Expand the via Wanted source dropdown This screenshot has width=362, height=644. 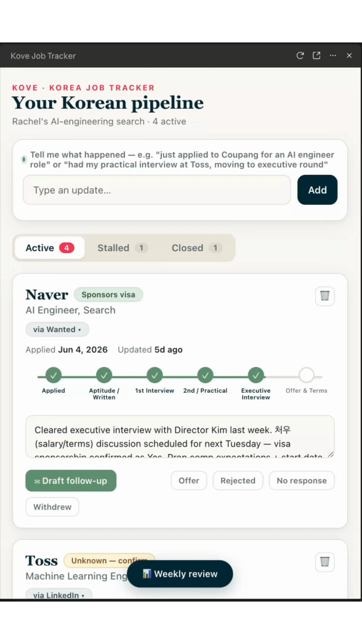click(x=58, y=329)
